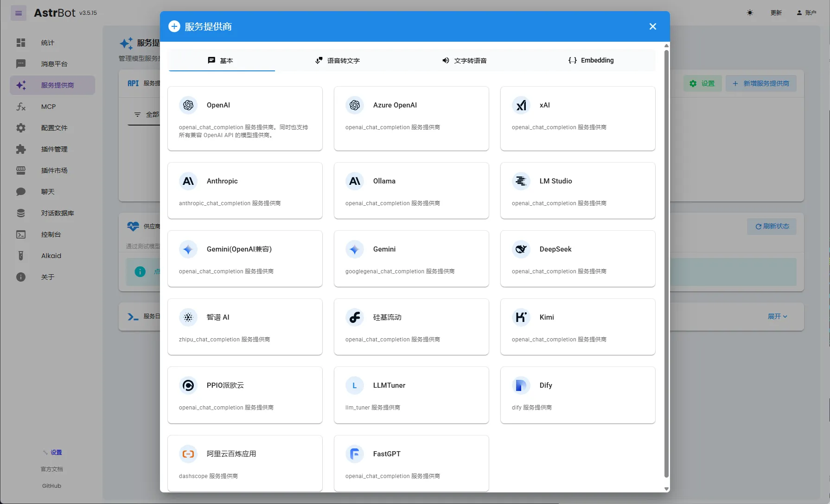This screenshot has width=830, height=504.
Task: Click the dashscope 服务提供商 description text
Action: click(x=208, y=476)
